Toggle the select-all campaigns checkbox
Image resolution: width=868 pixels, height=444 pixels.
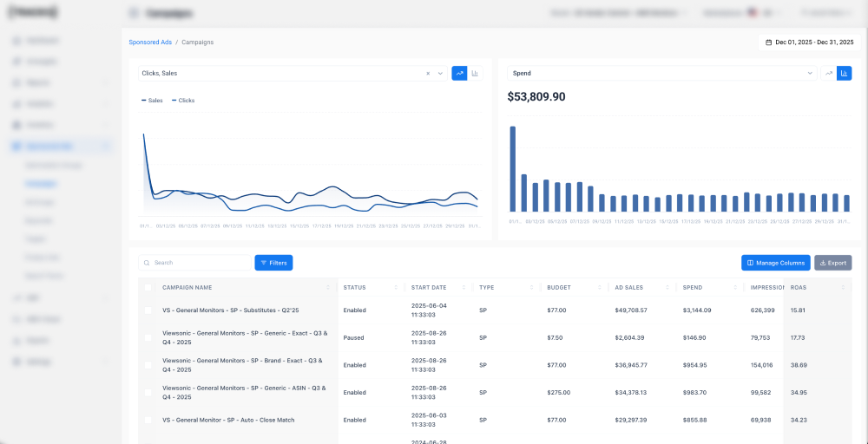pos(148,288)
